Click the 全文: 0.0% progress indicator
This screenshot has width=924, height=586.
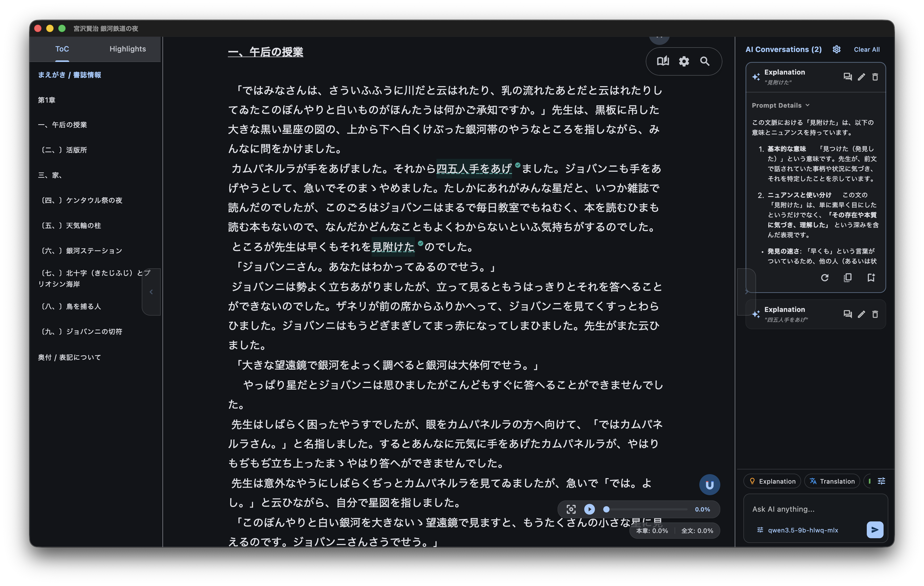[697, 531]
